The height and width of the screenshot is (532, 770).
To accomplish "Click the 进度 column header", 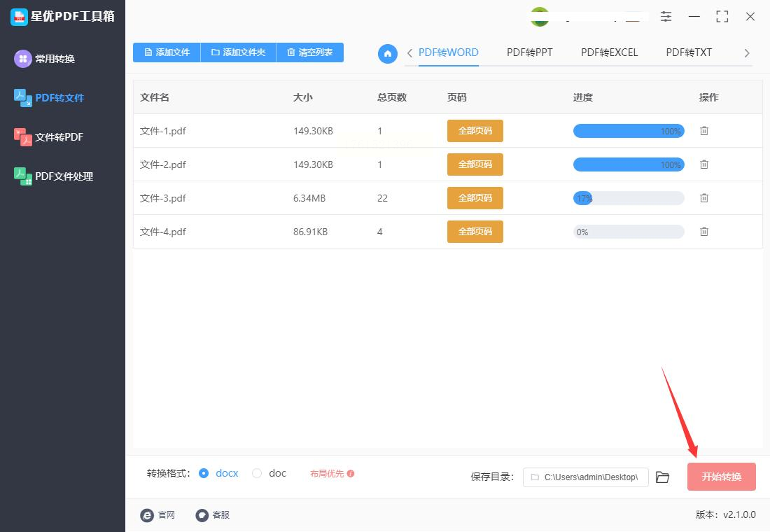I will 583,97.
